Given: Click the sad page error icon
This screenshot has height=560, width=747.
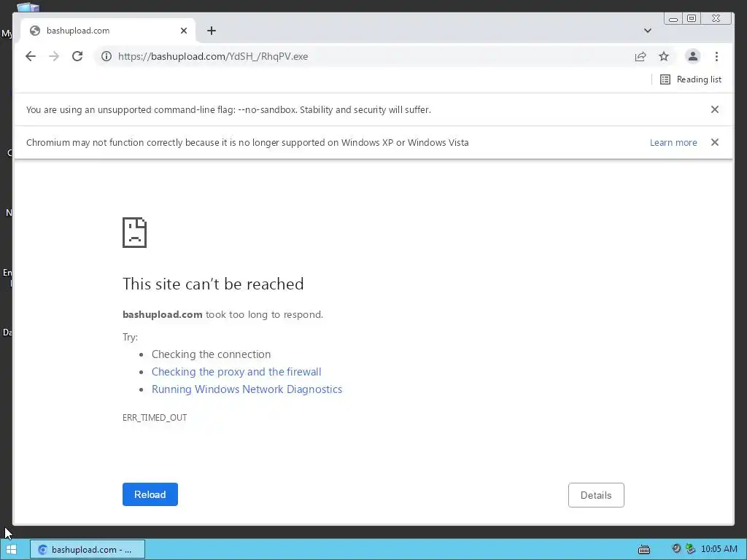Looking at the screenshot, I should 134,233.
